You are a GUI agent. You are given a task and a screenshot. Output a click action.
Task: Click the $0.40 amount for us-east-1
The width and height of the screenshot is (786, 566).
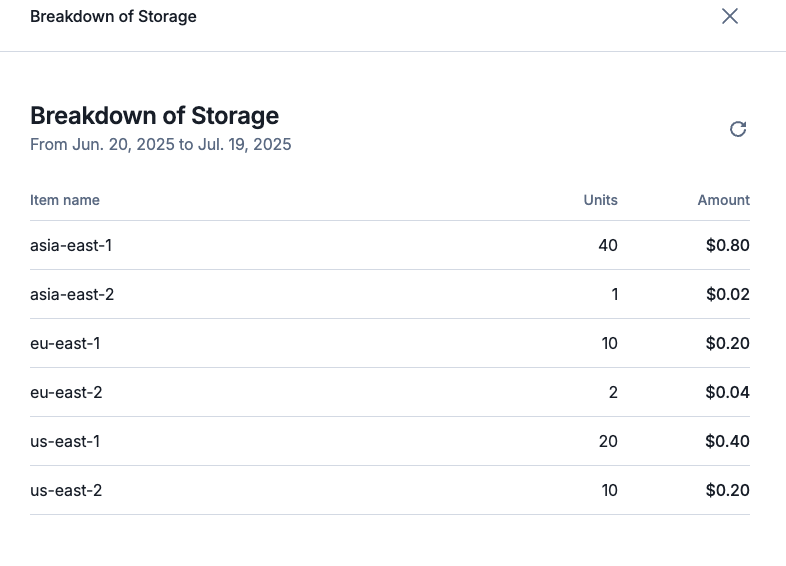point(727,441)
